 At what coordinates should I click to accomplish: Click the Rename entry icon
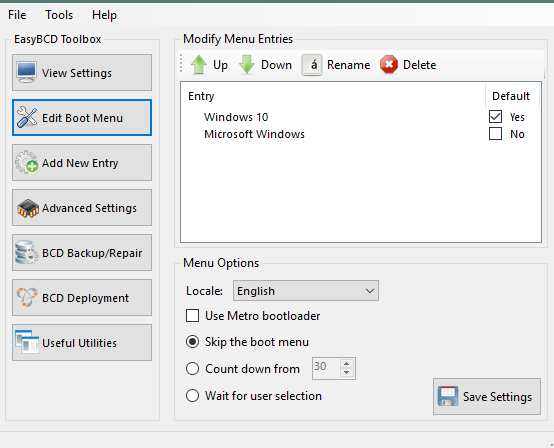[x=312, y=65]
